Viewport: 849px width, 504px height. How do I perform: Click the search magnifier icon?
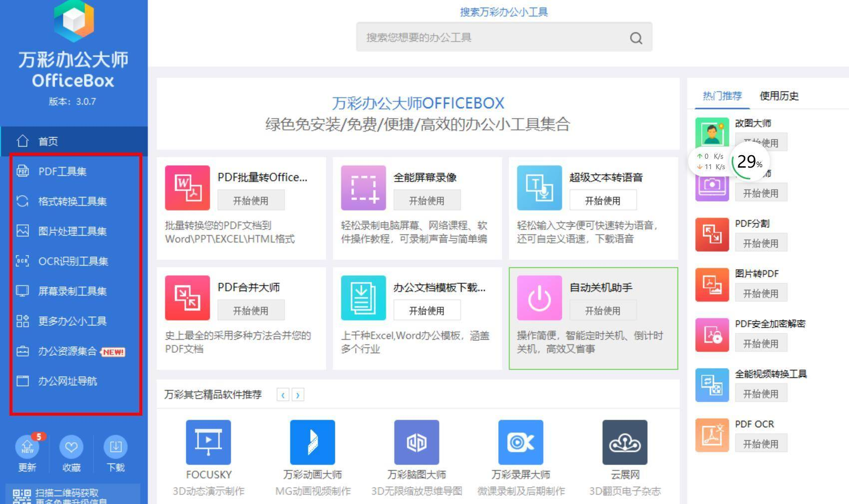(636, 38)
